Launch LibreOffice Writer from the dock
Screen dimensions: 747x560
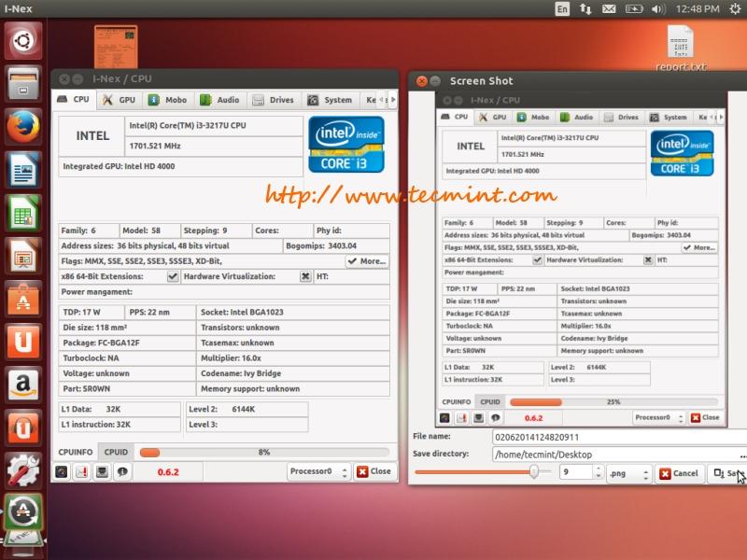pos(22,169)
